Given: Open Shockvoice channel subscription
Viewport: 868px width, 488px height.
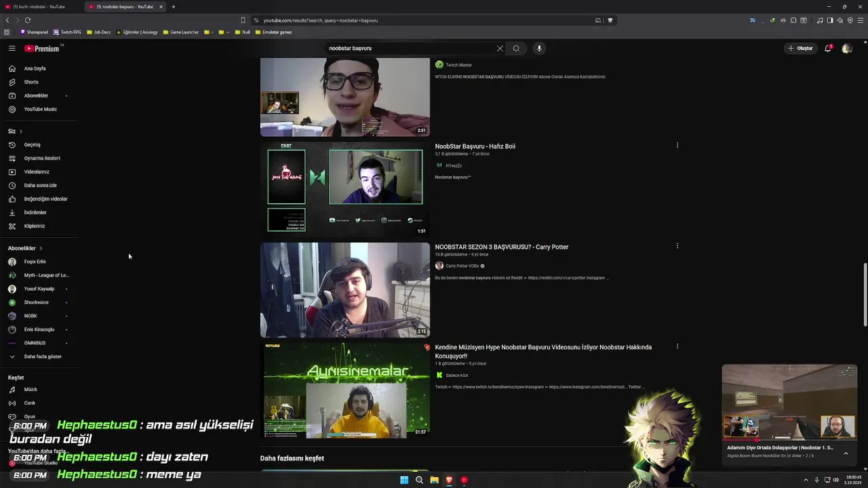Looking at the screenshot, I should point(38,302).
